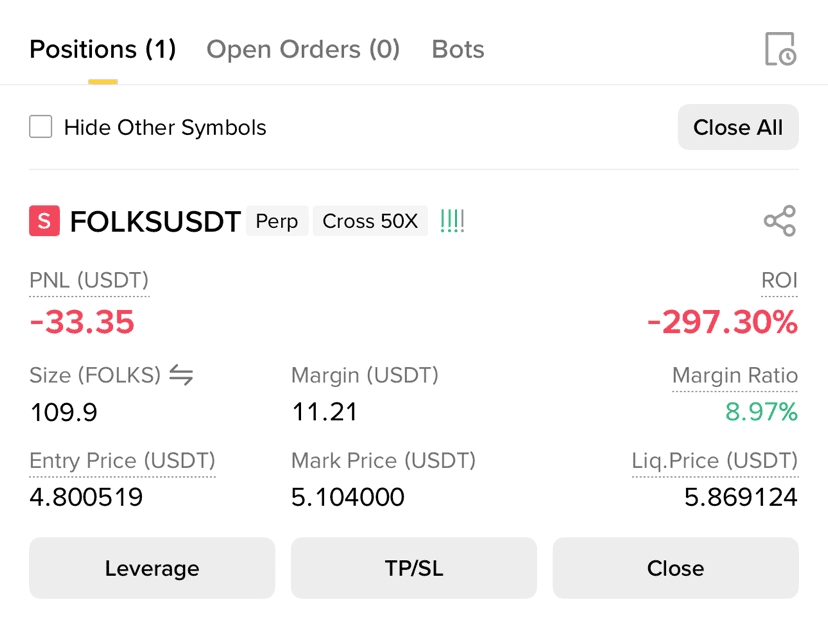Enable Hide Other Symbols checkbox
Image resolution: width=828 pixels, height=621 pixels.
(x=41, y=127)
